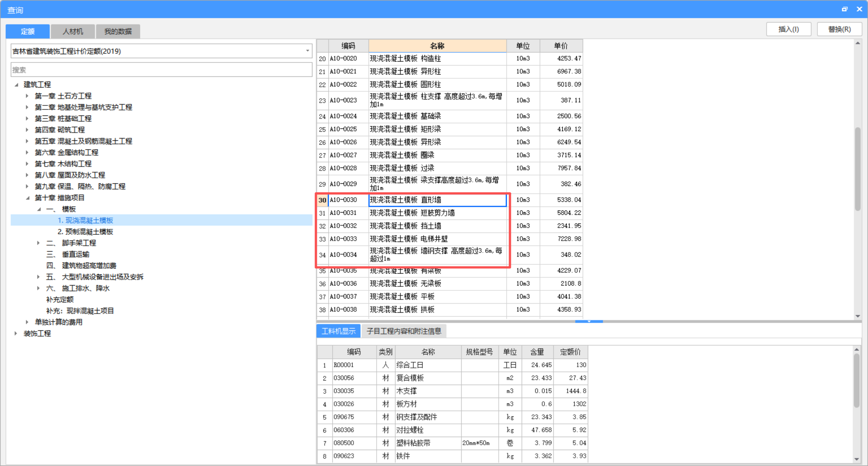The image size is (868, 466).
Task: Click the 编码 column header in quota table
Action: 348,46
